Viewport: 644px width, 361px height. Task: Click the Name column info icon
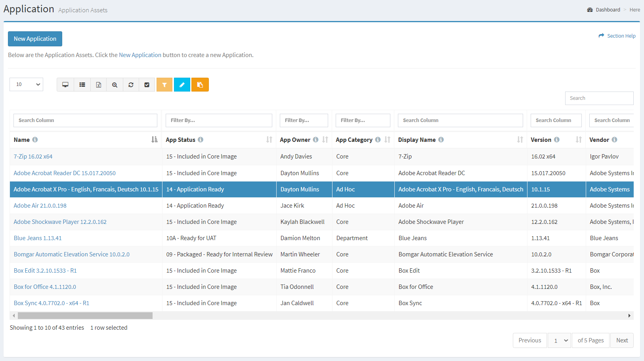point(35,139)
